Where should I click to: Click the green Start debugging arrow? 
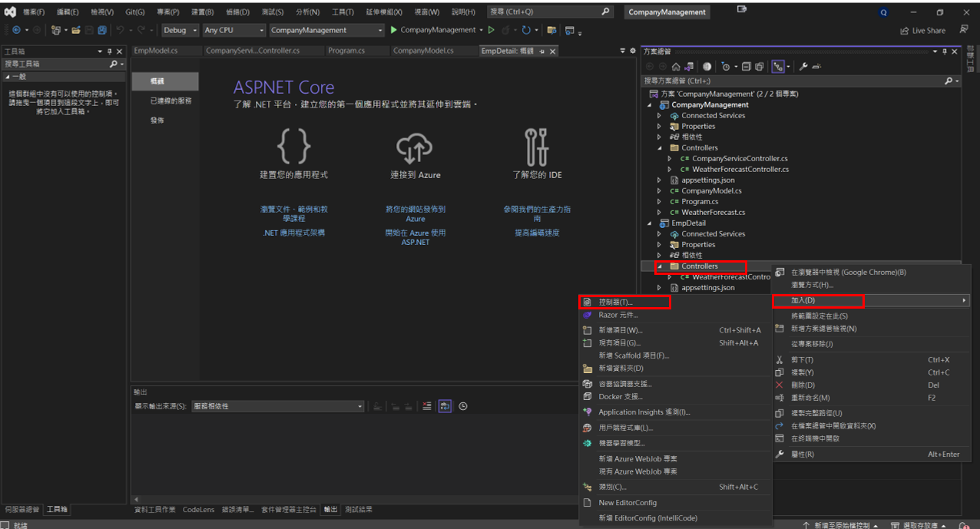point(394,30)
